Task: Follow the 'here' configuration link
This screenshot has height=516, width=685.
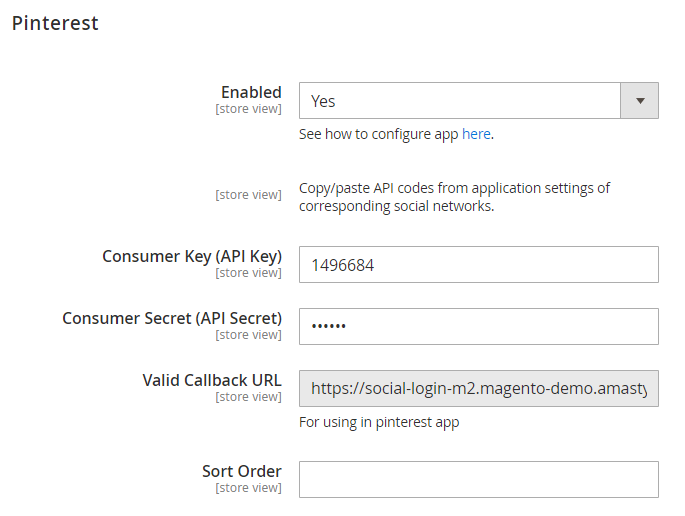Action: [x=476, y=134]
